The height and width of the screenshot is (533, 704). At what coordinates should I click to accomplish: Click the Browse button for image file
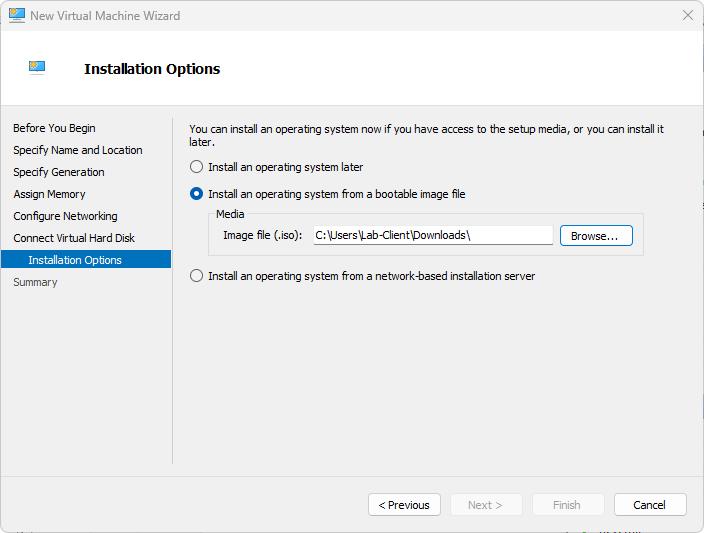click(x=596, y=236)
